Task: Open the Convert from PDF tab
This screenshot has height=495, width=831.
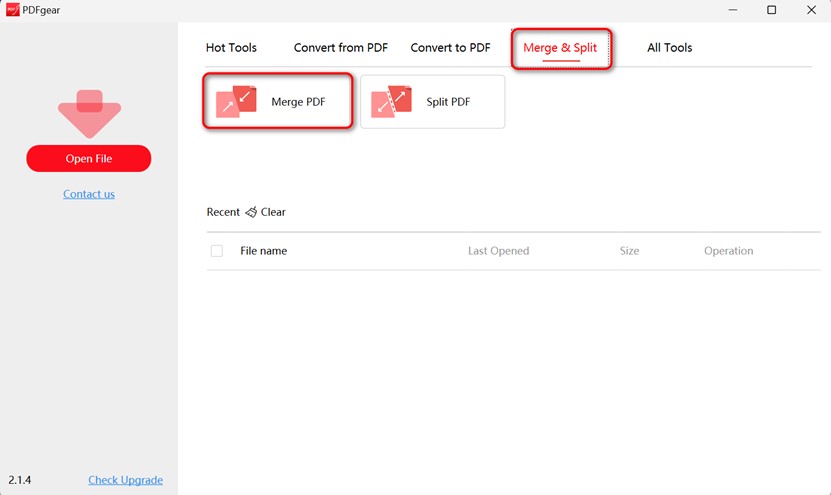Action: click(341, 48)
